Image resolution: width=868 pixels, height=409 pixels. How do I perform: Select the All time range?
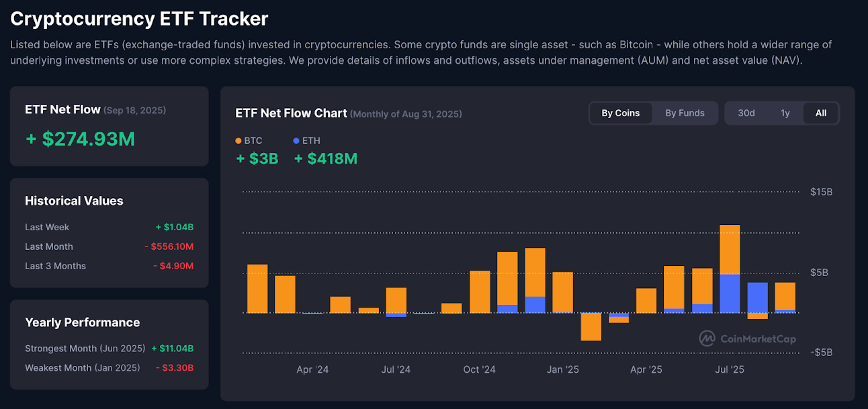pos(821,113)
